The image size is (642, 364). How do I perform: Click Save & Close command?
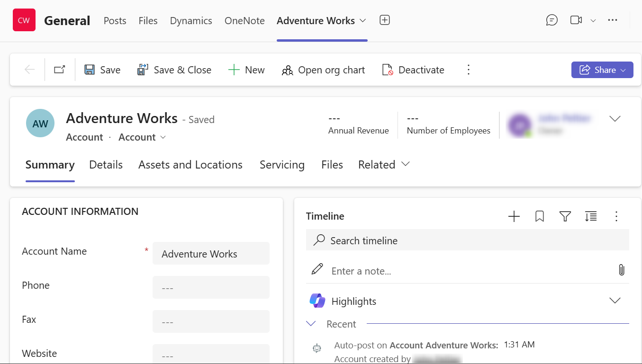click(174, 70)
